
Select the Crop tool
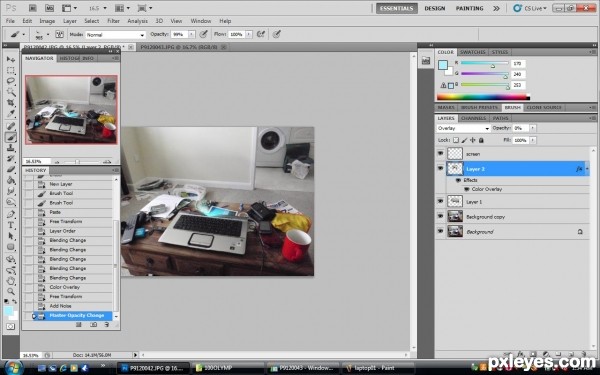pos(11,103)
